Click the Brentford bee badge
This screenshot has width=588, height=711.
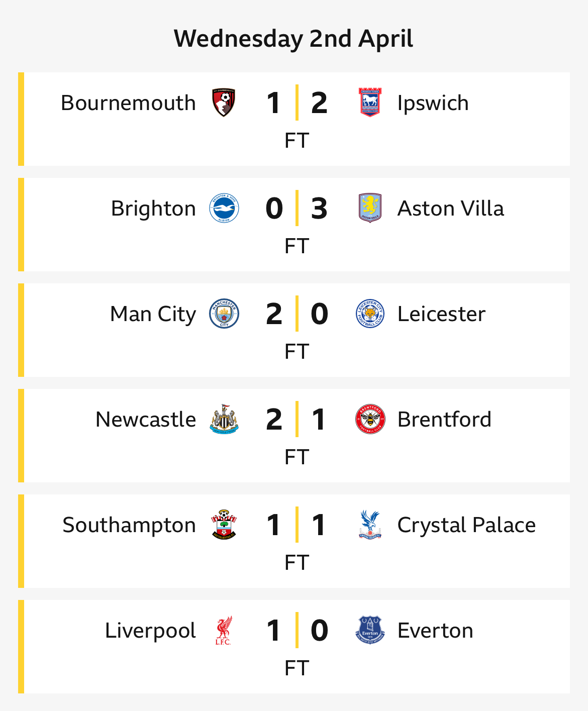[370, 420]
